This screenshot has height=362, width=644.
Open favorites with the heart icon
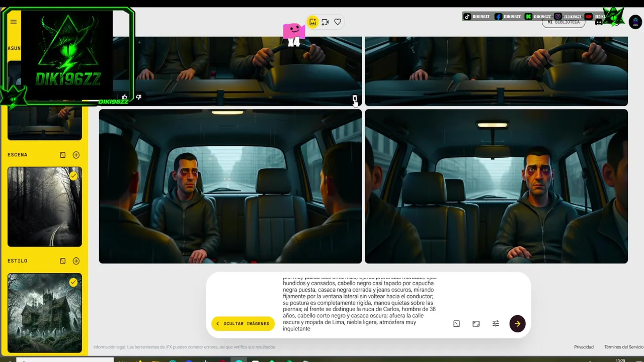pyautogui.click(x=338, y=22)
